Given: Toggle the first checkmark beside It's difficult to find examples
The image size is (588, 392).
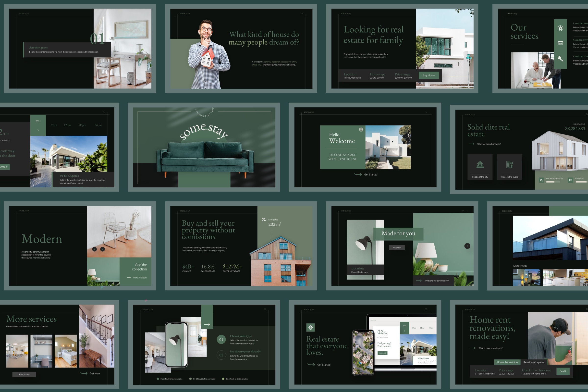Looking at the screenshot, I should click(158, 379).
